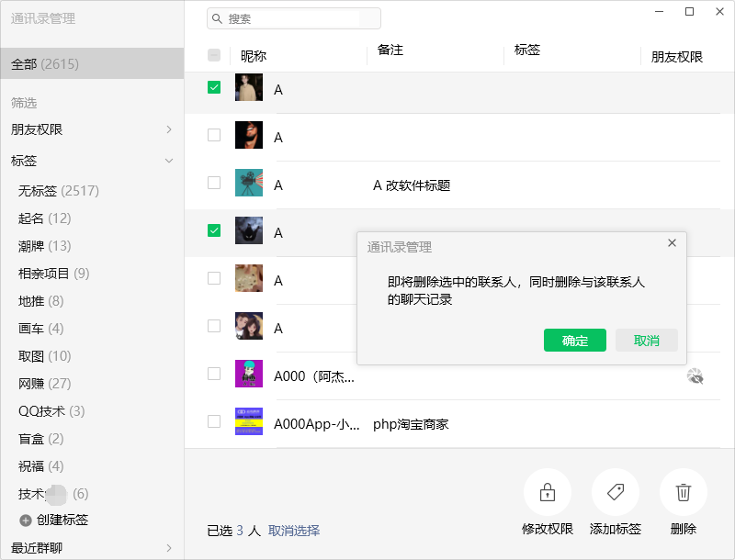Click the lock modify permissions icon

click(x=547, y=493)
